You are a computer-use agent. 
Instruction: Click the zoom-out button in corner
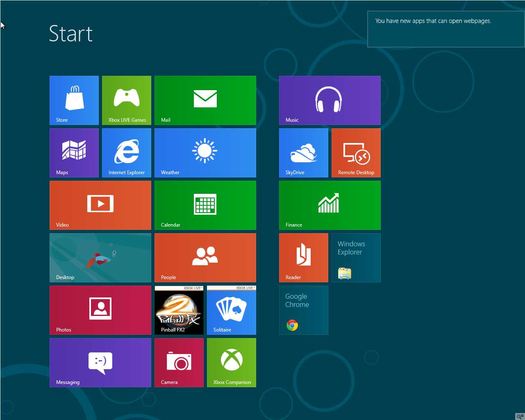point(520,416)
